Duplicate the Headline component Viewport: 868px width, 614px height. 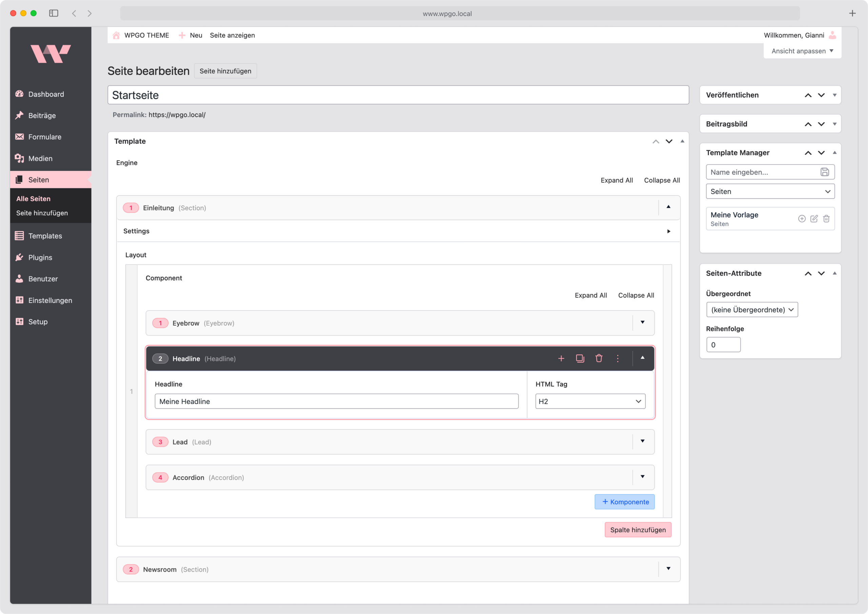580,358
